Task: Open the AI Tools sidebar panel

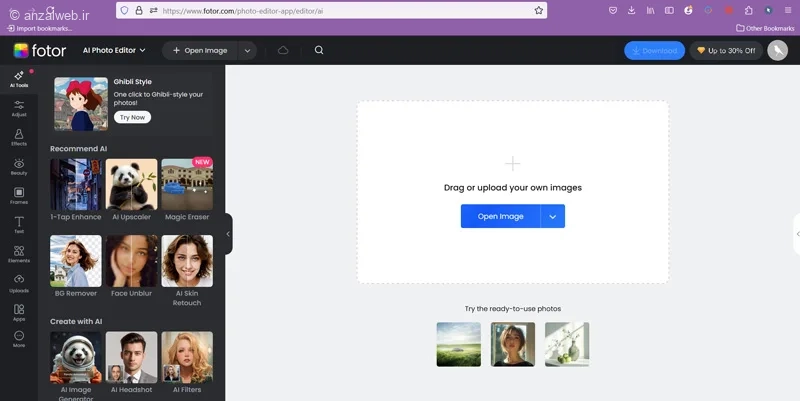Action: [x=19, y=79]
